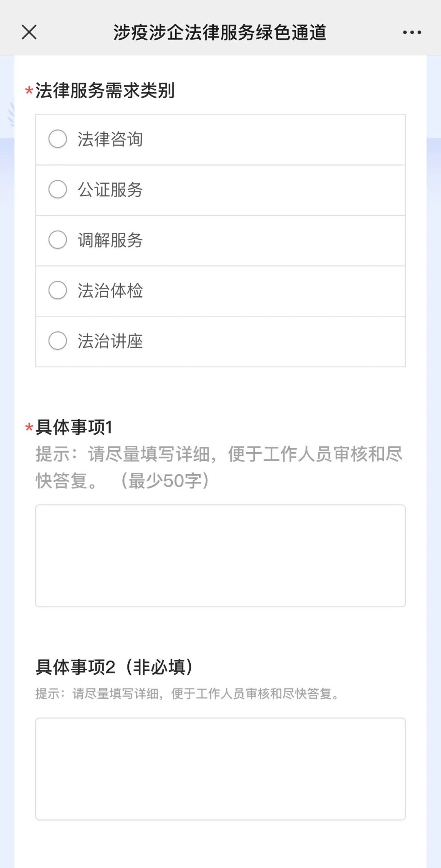Click the 最少50字 hint text
Viewport: 441px width, 868px height.
(x=165, y=481)
